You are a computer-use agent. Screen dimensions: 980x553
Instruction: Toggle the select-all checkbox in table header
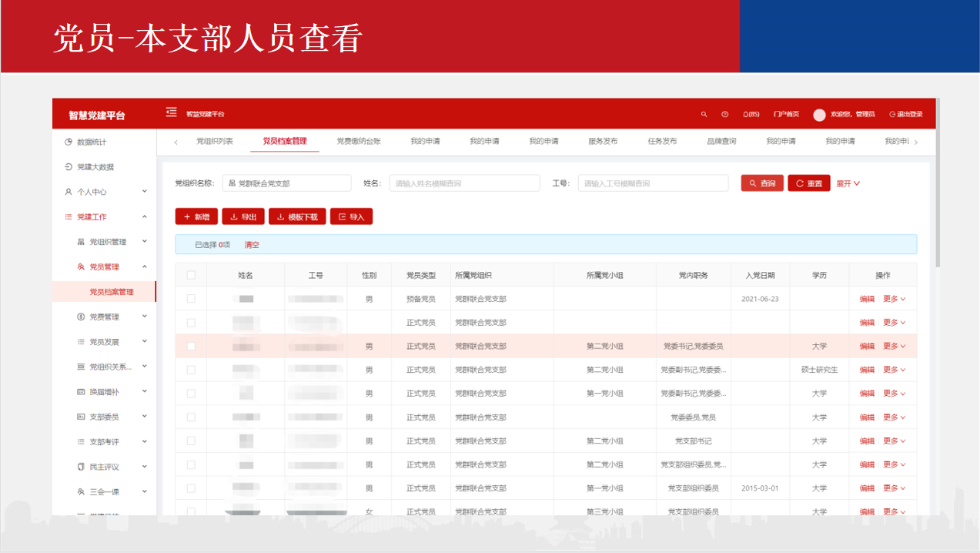pyautogui.click(x=191, y=275)
